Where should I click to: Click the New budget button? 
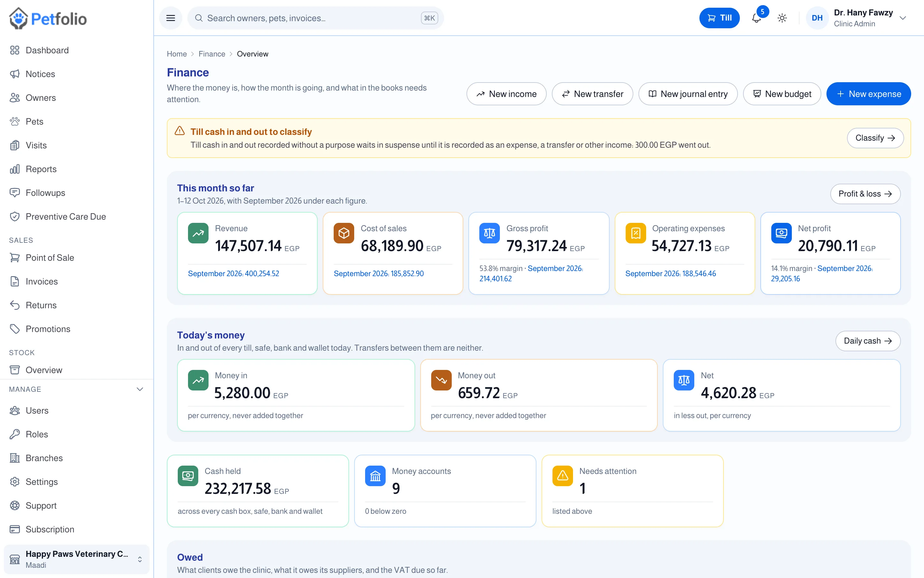tap(782, 94)
